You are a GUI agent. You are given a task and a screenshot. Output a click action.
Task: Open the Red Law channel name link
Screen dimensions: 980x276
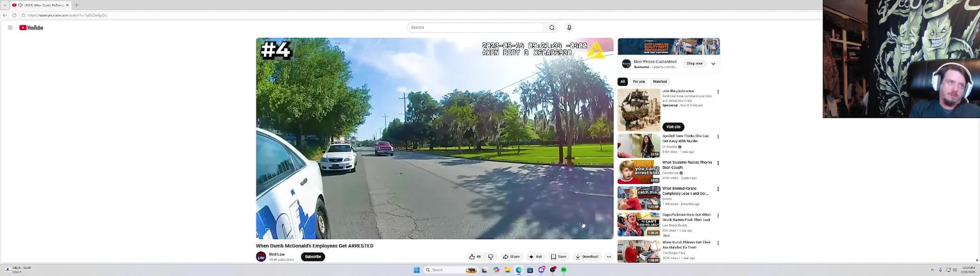pyautogui.click(x=277, y=254)
